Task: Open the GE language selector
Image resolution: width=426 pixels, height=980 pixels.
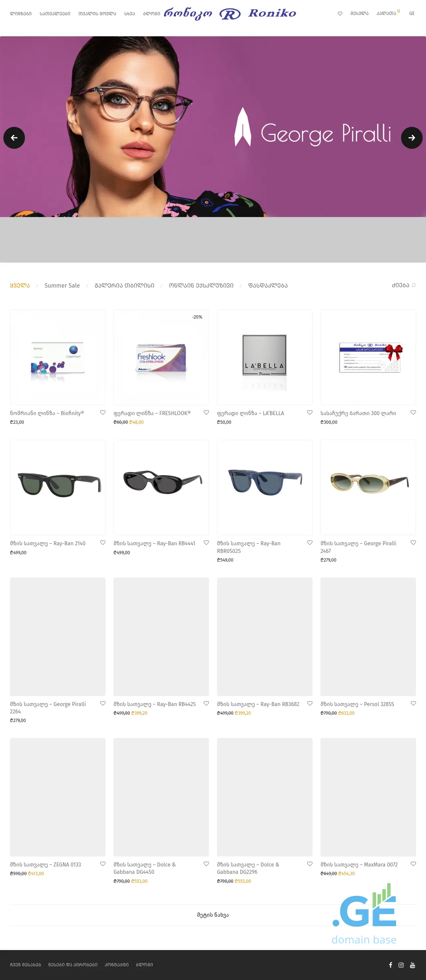Action: [x=412, y=13]
